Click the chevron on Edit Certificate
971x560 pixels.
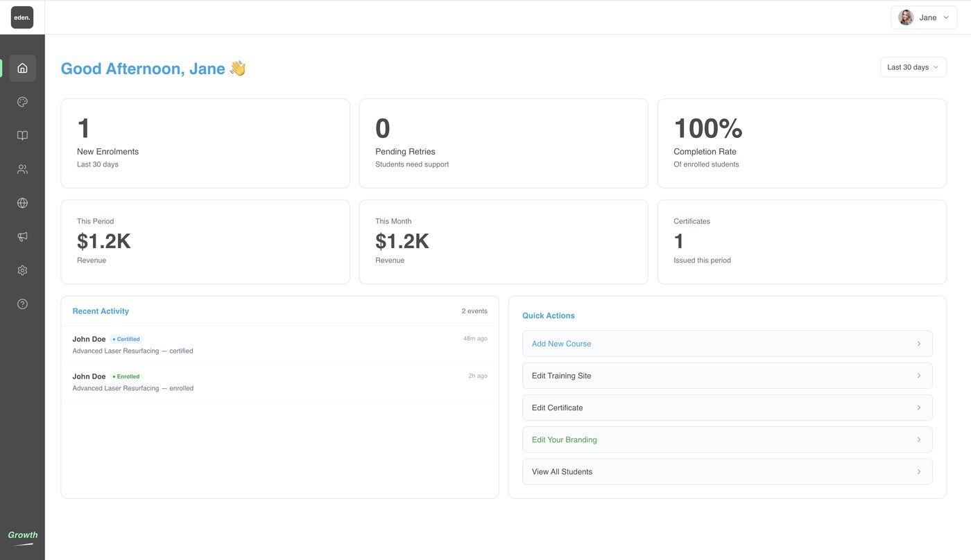coord(919,408)
